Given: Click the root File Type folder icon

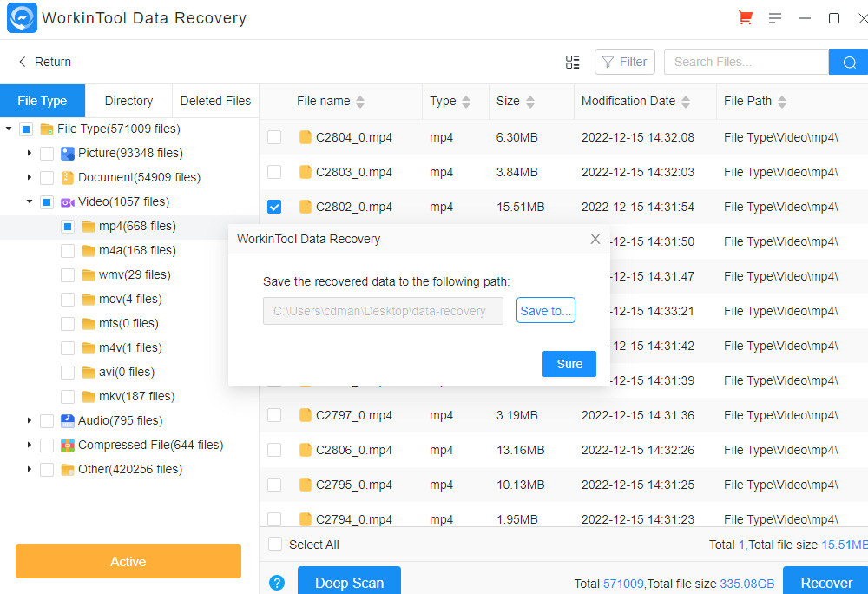Looking at the screenshot, I should tap(47, 129).
